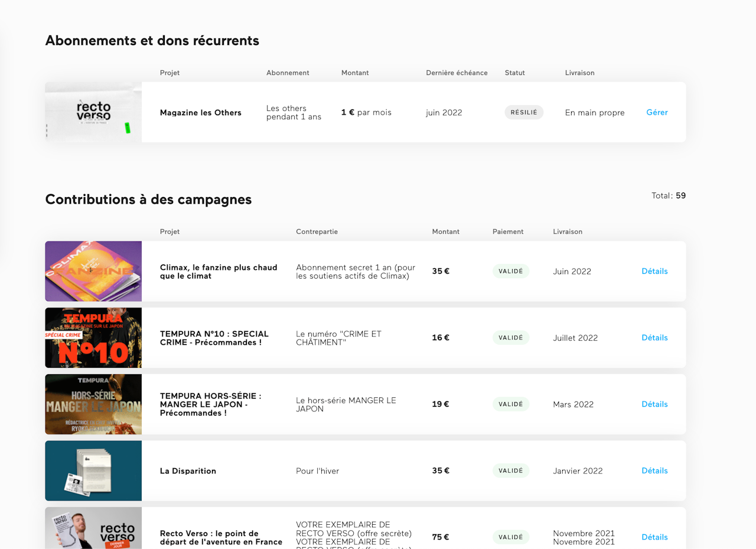Click the Magazine les Others recto verso thumbnail

tap(93, 112)
